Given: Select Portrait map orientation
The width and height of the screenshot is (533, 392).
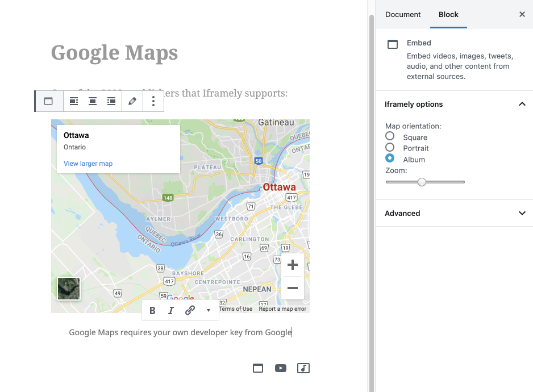Looking at the screenshot, I should point(390,148).
